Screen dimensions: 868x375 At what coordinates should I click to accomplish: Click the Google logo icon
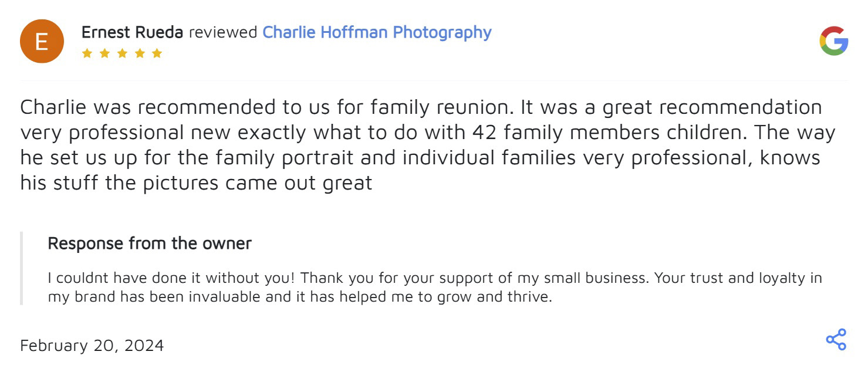click(833, 41)
